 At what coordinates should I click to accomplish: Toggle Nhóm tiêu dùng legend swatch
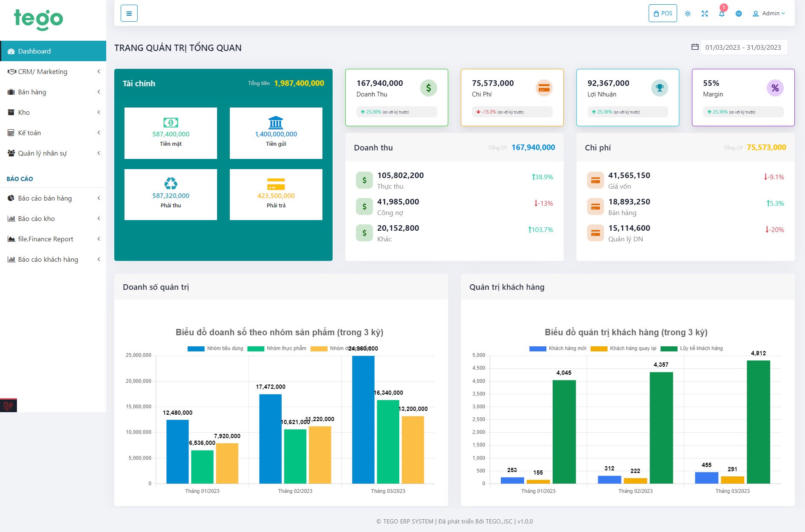coord(196,348)
